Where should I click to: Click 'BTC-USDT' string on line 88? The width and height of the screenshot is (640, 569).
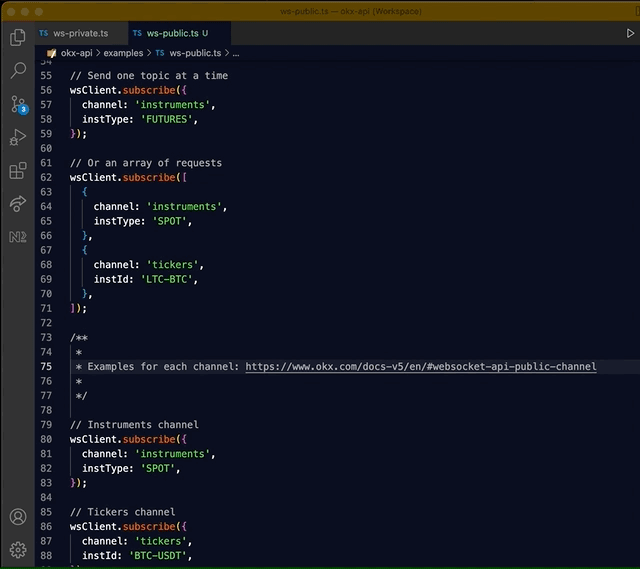pos(158,556)
